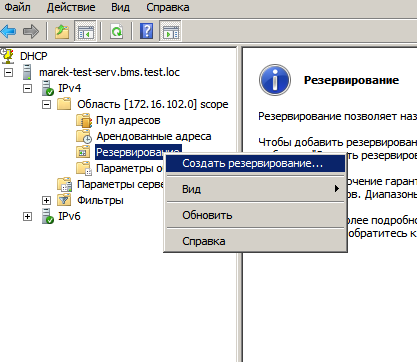Click the Back arrow toolbar icon

coord(9,31)
